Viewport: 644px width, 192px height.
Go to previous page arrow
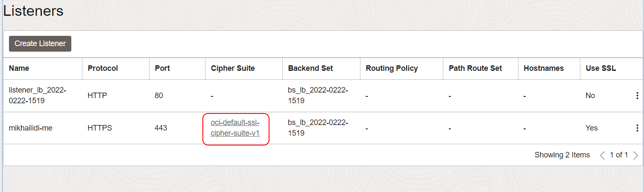[x=603, y=155]
